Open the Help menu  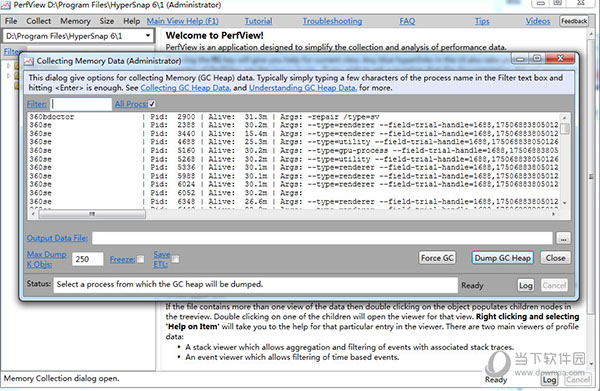[131, 21]
